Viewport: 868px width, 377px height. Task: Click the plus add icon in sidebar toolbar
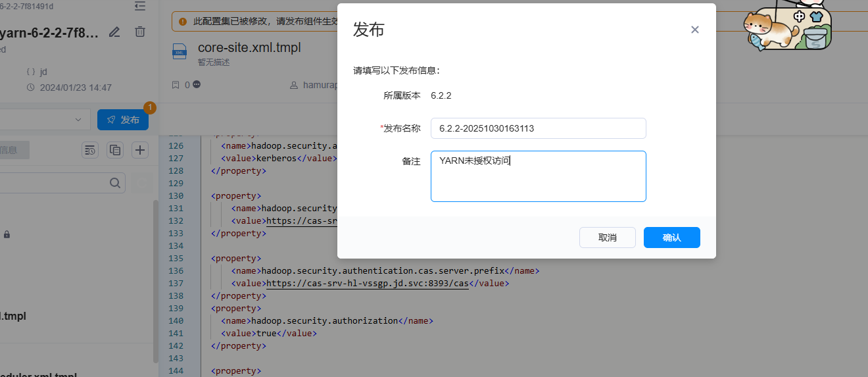[x=140, y=150]
